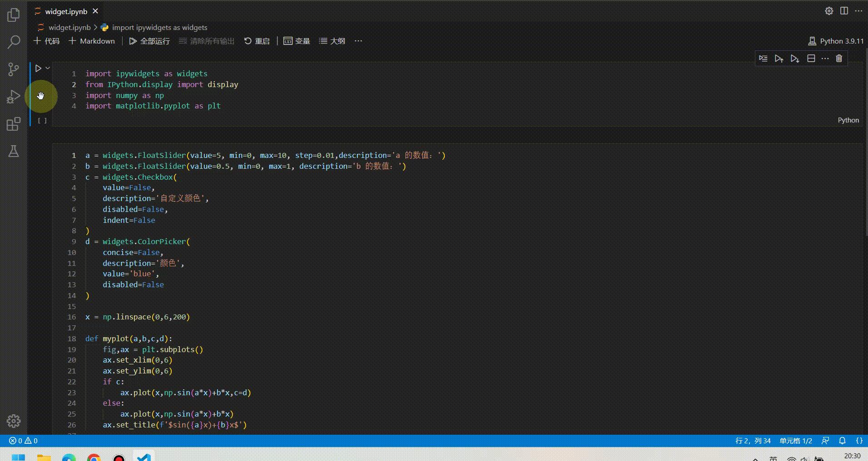Viewport: 868px width, 461px height.
Task: Switch to the widget.ipynb tab
Action: (x=67, y=11)
